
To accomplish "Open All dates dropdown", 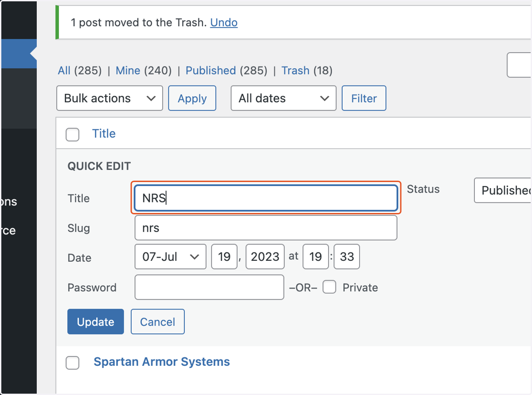I will (x=284, y=98).
